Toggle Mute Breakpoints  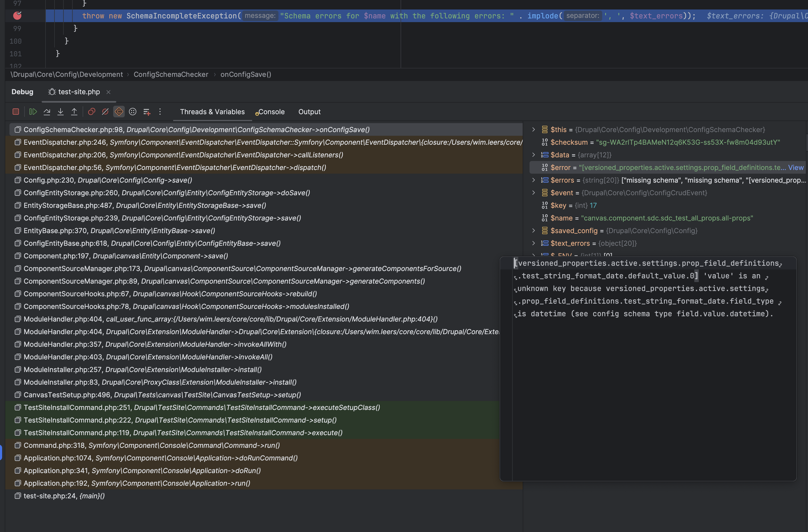[105, 112]
